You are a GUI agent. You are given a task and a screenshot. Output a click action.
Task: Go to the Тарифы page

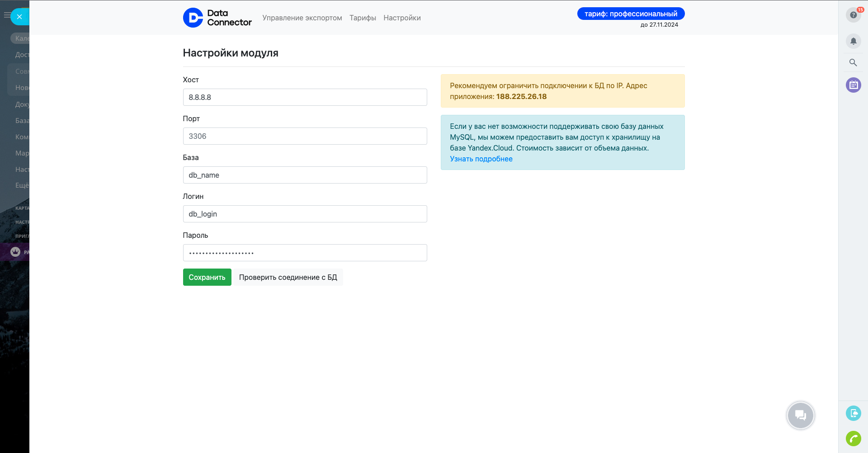coord(363,18)
